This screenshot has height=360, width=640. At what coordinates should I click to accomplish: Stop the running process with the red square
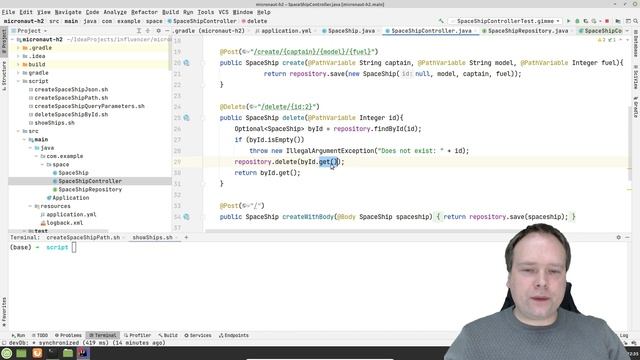click(607, 21)
